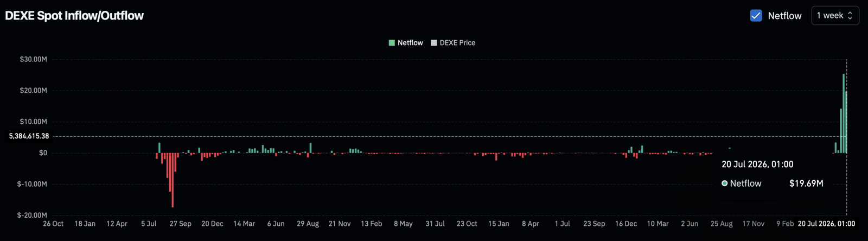The width and height of the screenshot is (868, 241).
Task: Click the 16 Dec x-axis label
Action: [x=626, y=224]
